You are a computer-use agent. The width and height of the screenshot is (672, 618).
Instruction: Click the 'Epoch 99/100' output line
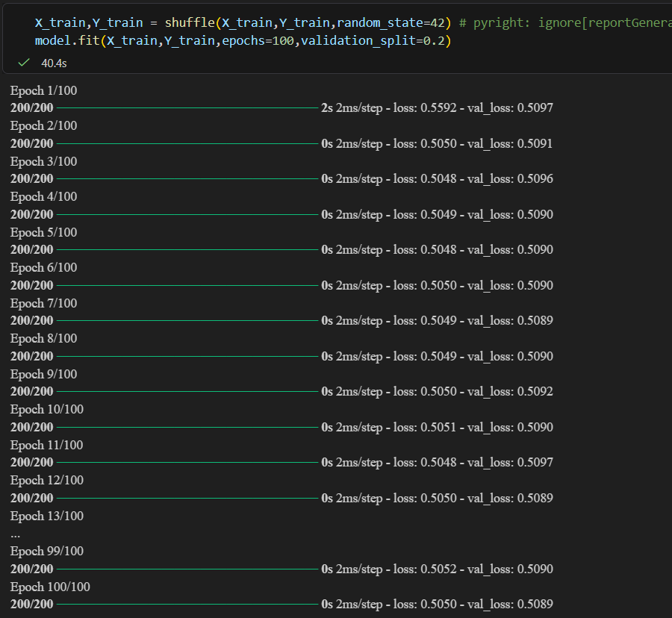pyautogui.click(x=47, y=551)
